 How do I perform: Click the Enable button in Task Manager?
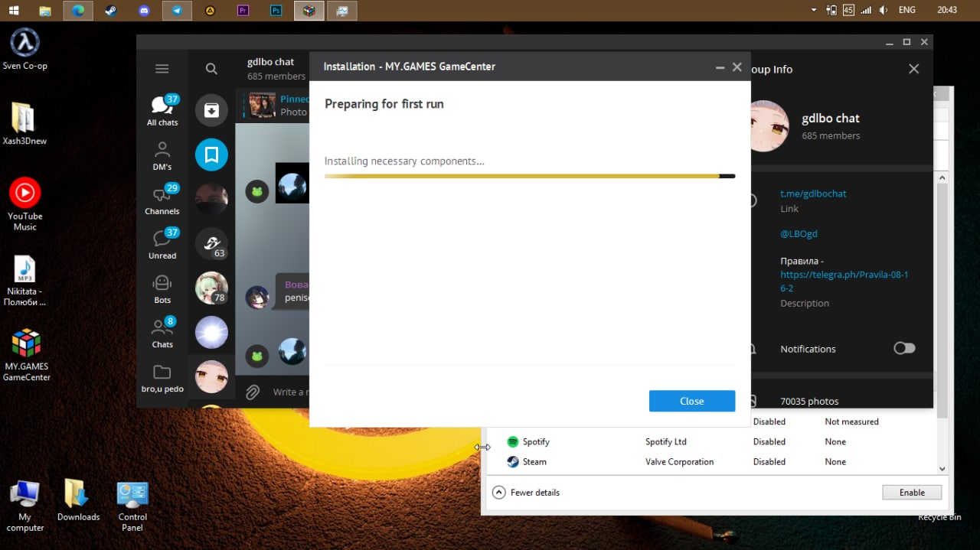pyautogui.click(x=912, y=493)
